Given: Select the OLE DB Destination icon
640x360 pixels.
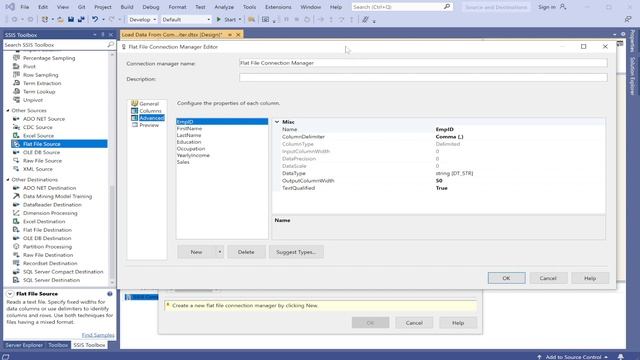Looking at the screenshot, I should [x=16, y=238].
